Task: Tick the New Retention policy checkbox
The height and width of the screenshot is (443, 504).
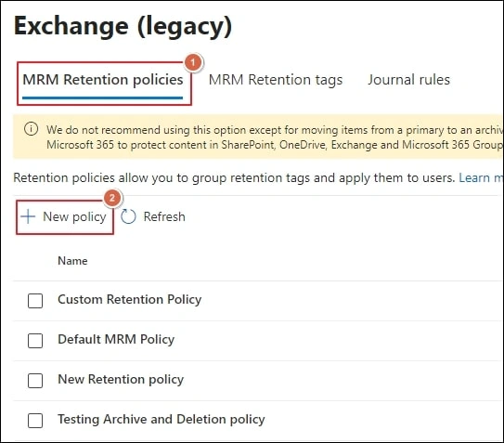Action: click(x=35, y=380)
